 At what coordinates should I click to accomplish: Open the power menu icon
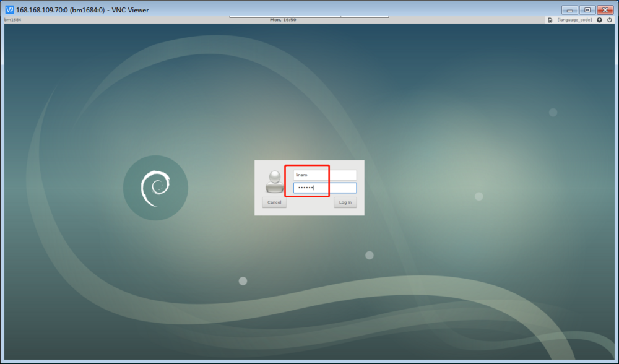coord(610,20)
